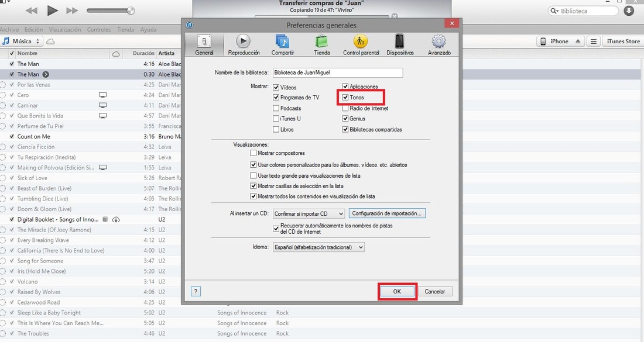Enable the Podcasts checkbox

[x=276, y=108]
